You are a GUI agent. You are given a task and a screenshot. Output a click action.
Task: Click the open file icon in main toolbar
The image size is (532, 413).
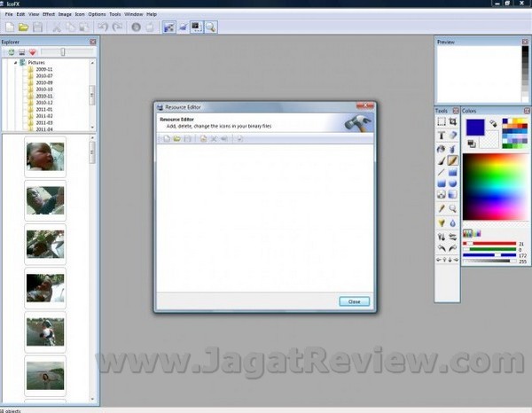point(24,28)
